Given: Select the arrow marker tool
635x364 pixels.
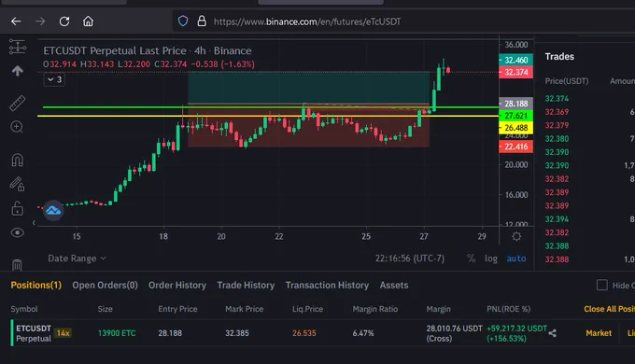Looking at the screenshot, I should click(17, 71).
